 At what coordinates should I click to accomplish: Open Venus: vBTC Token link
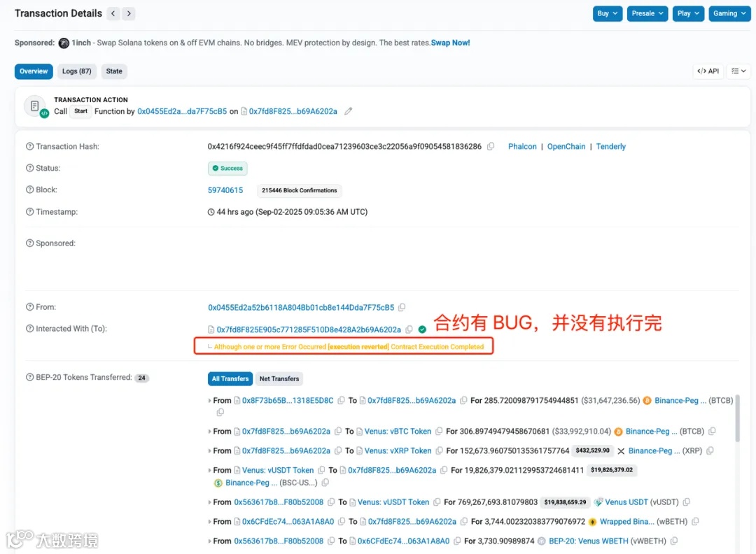(398, 431)
